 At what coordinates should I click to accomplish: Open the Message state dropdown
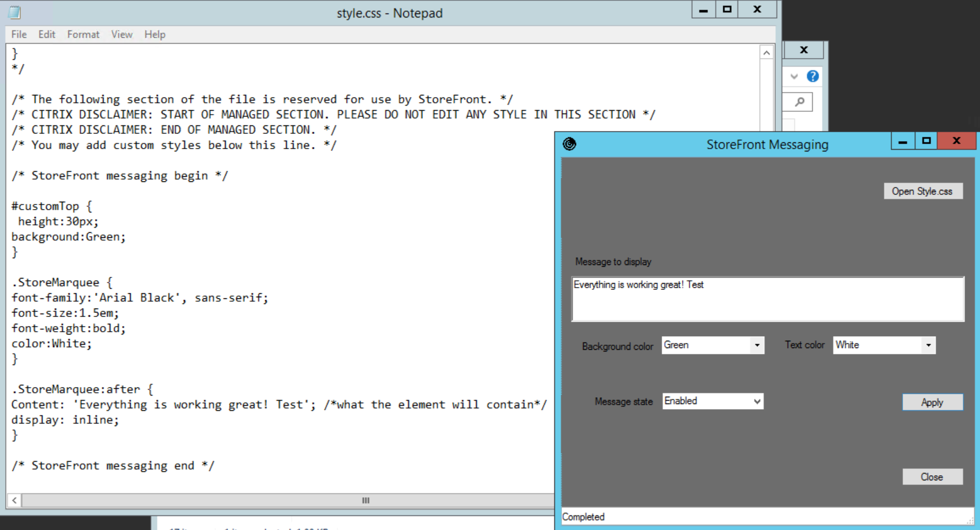point(757,401)
